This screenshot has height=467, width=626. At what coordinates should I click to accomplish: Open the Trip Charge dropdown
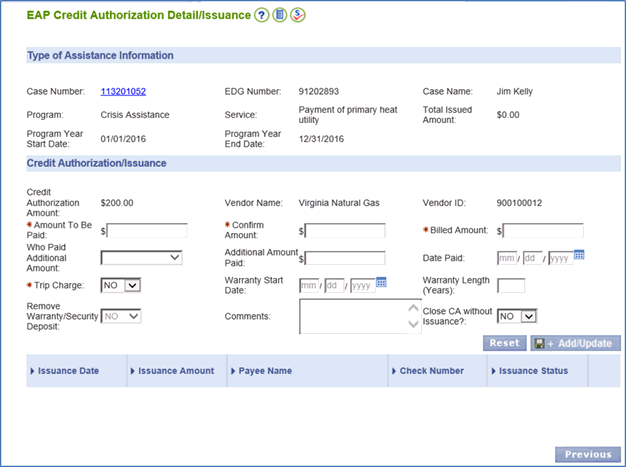pos(121,286)
